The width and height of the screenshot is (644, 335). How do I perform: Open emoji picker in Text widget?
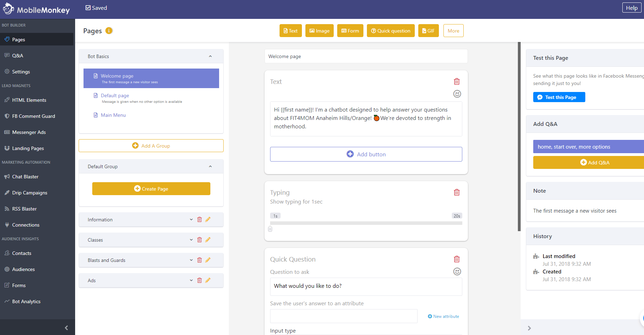[x=457, y=94]
